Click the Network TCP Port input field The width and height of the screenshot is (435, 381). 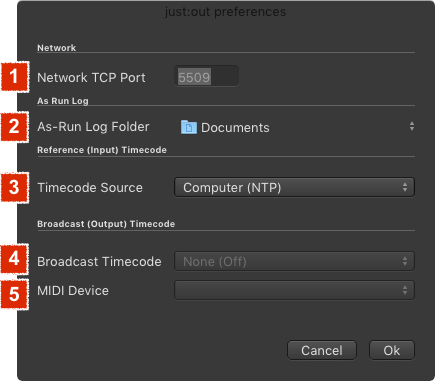point(206,77)
